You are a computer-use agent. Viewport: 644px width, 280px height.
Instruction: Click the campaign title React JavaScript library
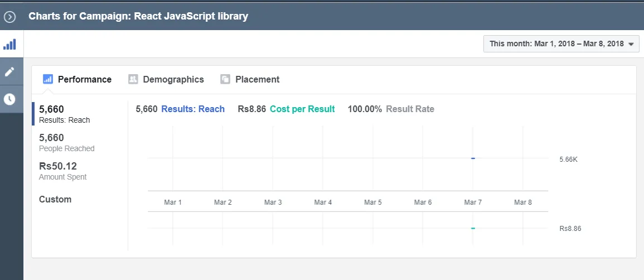click(x=191, y=16)
